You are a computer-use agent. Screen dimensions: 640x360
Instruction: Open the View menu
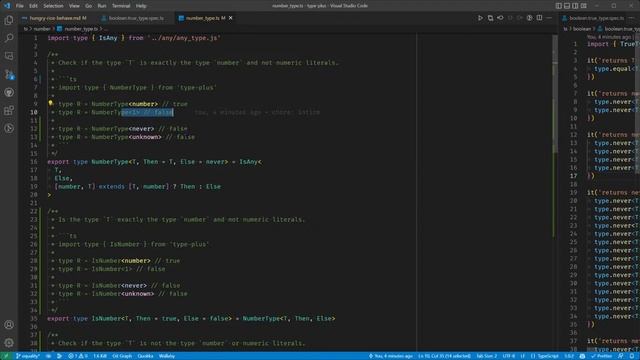(74, 6)
